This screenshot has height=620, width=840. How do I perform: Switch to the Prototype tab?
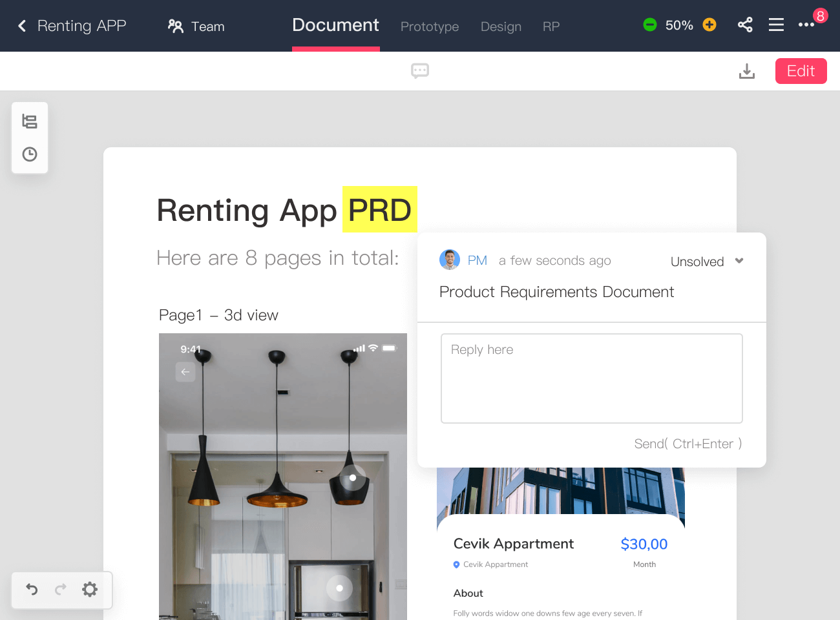pyautogui.click(x=430, y=26)
